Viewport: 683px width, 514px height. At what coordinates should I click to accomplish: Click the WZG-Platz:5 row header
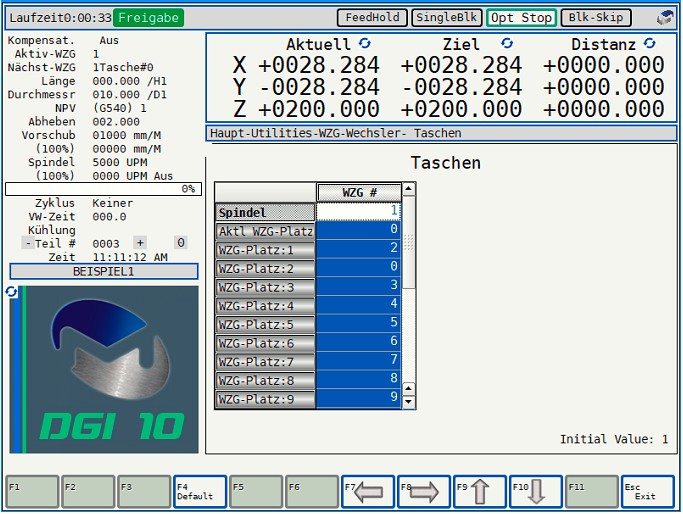click(265, 325)
